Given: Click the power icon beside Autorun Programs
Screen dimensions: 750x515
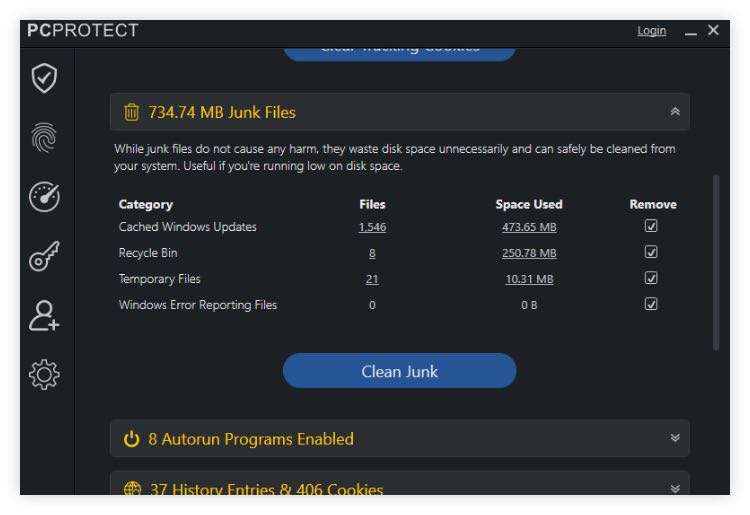Looking at the screenshot, I should [132, 438].
